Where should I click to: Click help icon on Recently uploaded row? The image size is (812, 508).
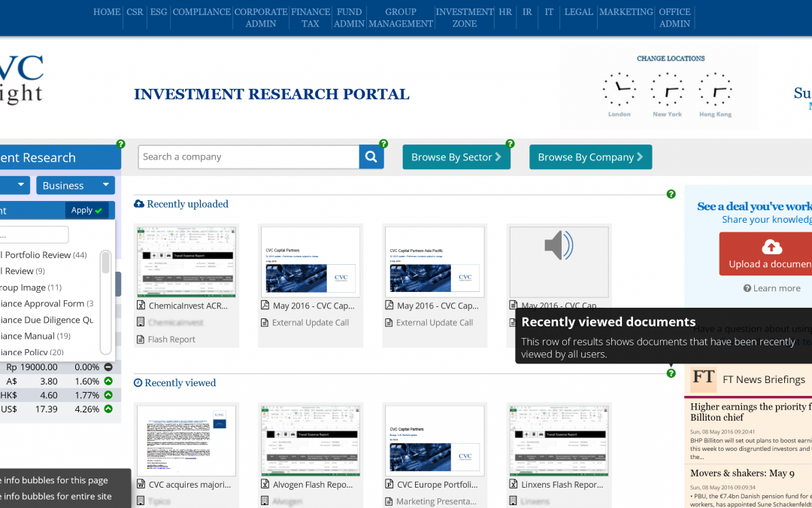[x=671, y=194]
